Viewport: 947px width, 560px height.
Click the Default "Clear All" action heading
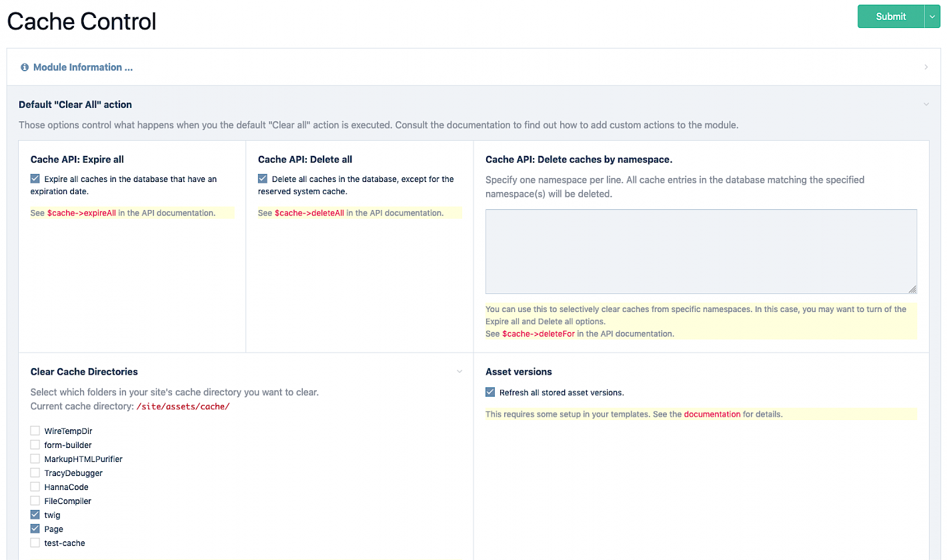[x=75, y=105]
